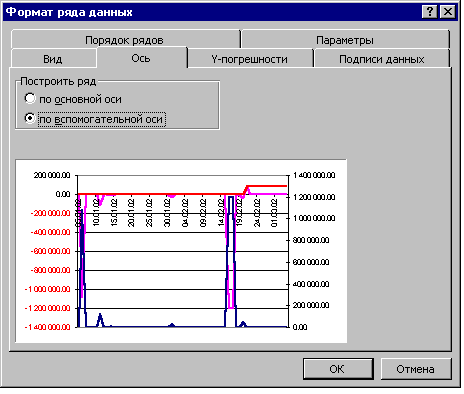Select the по основной оси radio button
Image resolution: width=464 pixels, height=394 pixels.
(x=30, y=99)
